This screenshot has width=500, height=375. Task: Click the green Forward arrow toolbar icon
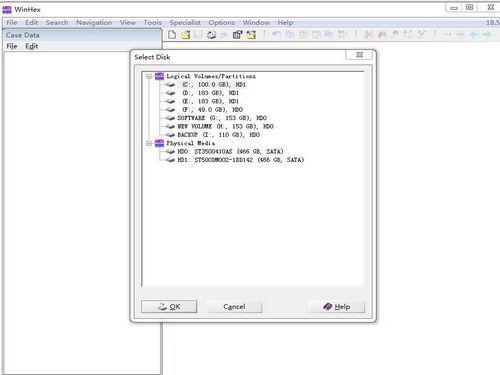pos(487,34)
